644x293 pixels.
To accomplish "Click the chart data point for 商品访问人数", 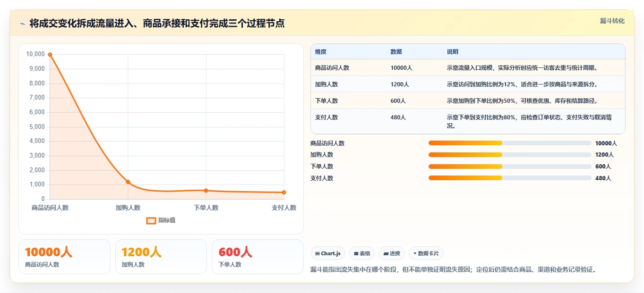I will pyautogui.click(x=50, y=55).
